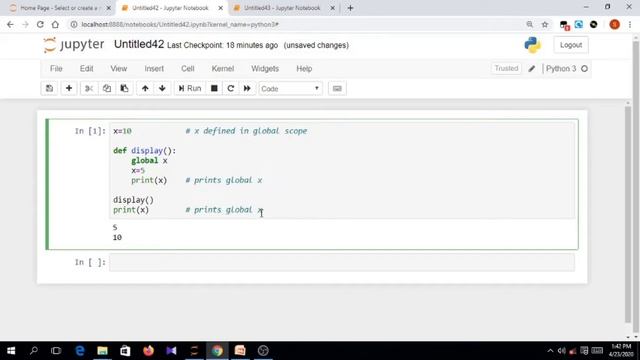Click the browser address bar URL
Screen dimensions: 640x360
click(x=180, y=24)
